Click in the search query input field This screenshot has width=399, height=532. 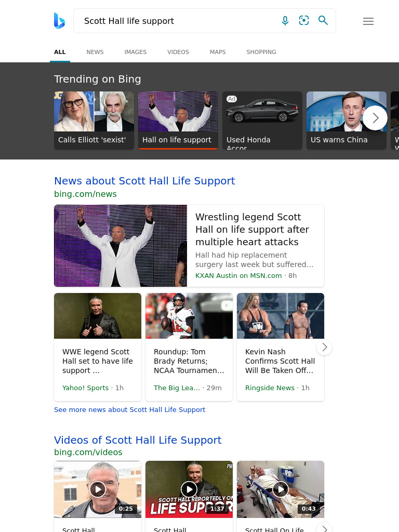[x=177, y=21]
